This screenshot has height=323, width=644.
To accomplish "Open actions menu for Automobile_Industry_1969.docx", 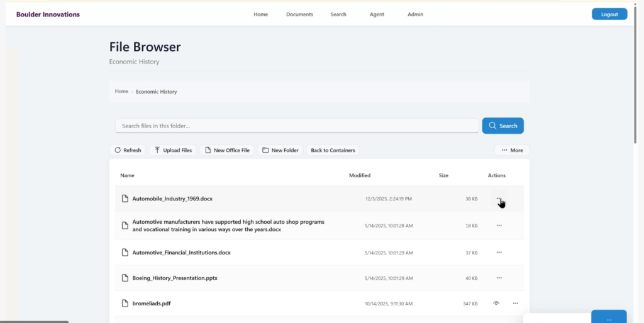I will pos(499,199).
